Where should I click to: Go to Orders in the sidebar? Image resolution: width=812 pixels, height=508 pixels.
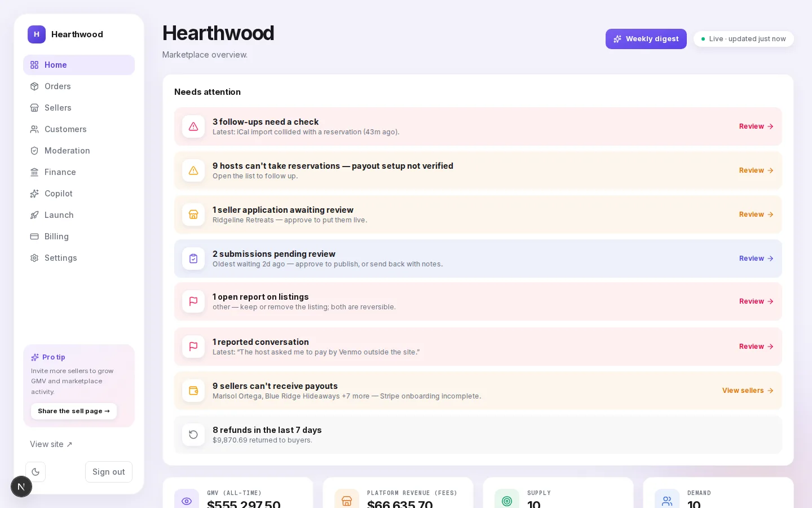coord(79,86)
